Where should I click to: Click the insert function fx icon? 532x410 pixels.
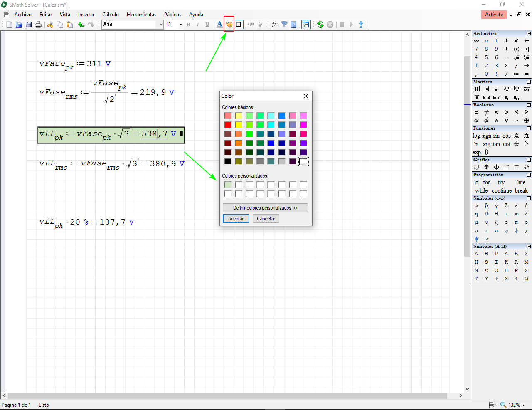tap(274, 25)
